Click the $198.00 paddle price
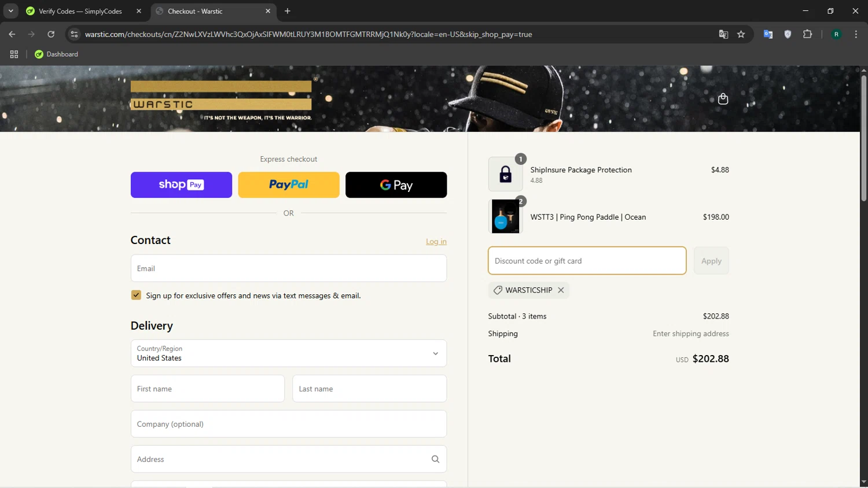The width and height of the screenshot is (868, 488). (716, 217)
